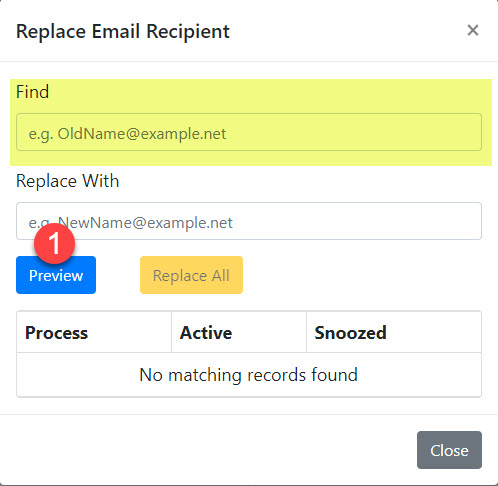Screen dimensions: 498x486
Task: Click the yellow highlighted area beside Find label
Action: click(267, 95)
